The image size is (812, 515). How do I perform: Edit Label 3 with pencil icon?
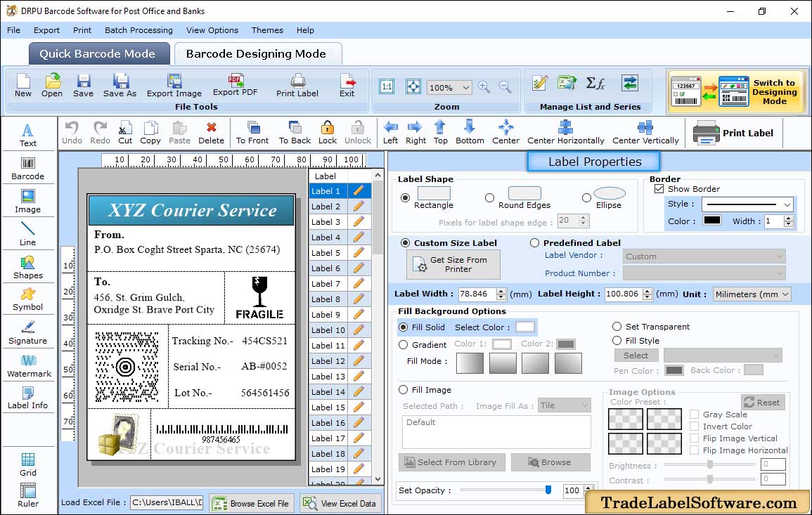(x=359, y=221)
